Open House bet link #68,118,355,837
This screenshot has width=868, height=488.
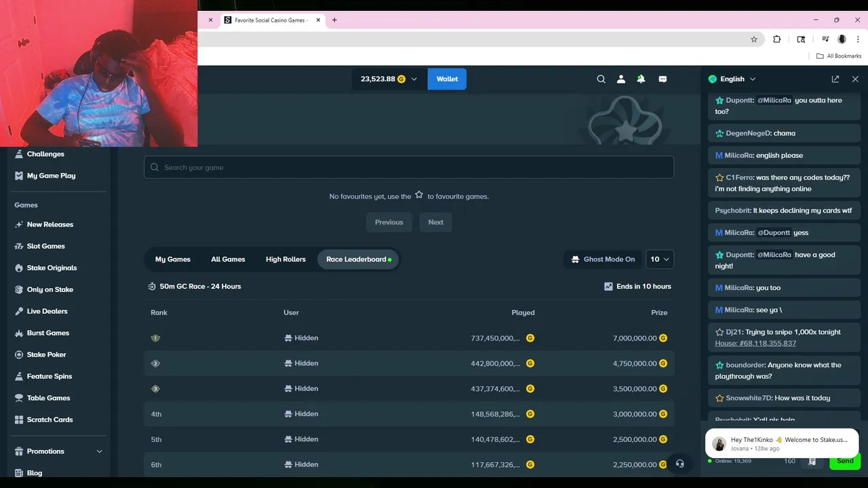point(755,344)
